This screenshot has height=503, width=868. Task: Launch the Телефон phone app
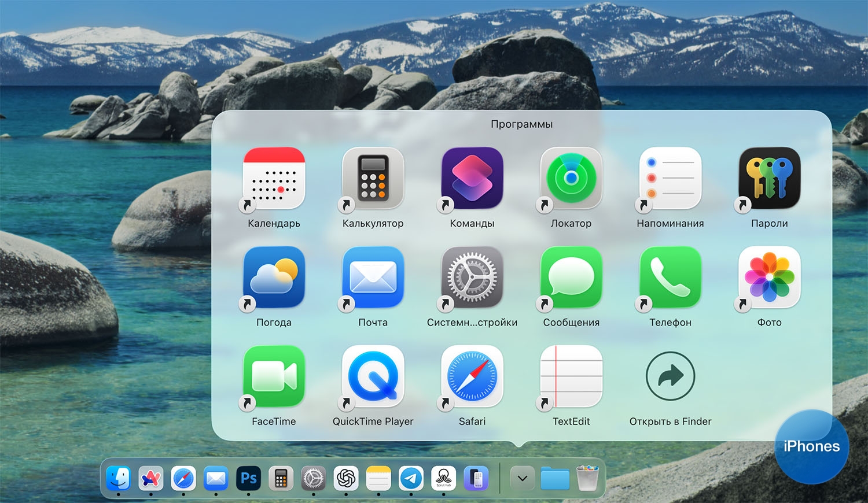point(670,278)
